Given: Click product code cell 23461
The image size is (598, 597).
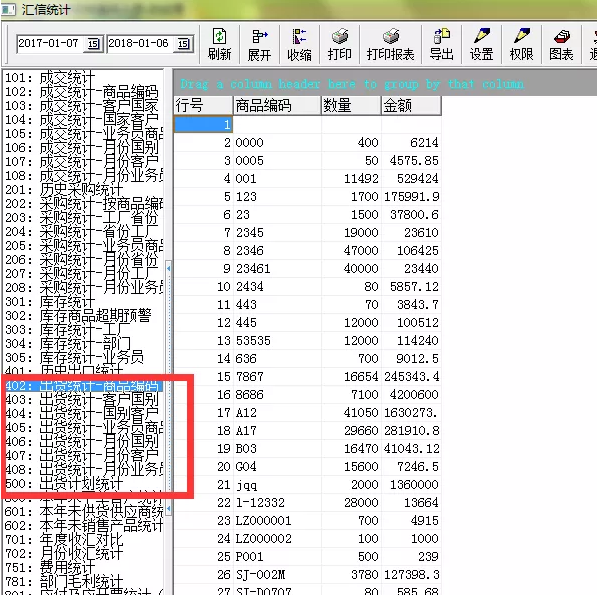Looking at the screenshot, I should 277,269.
